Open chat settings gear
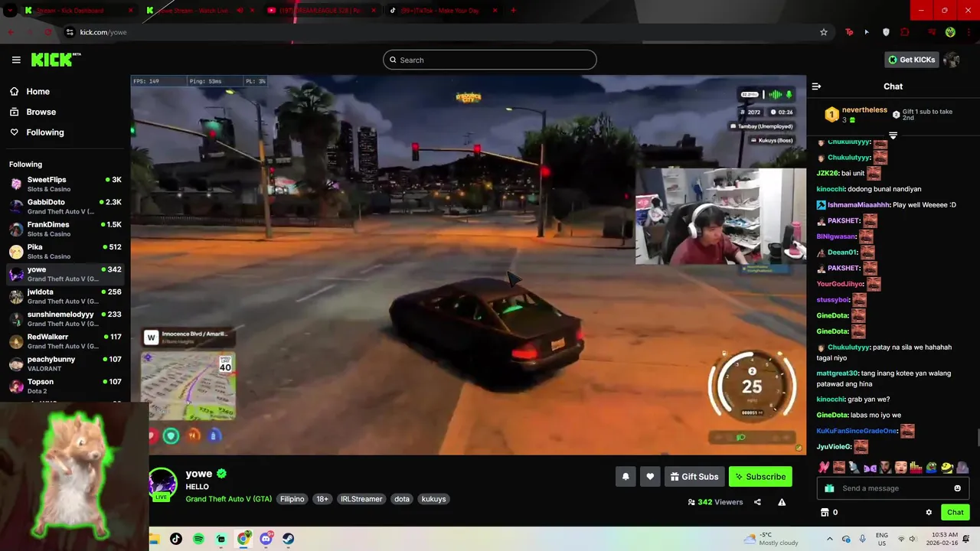Viewport: 980px width, 551px height. click(929, 513)
